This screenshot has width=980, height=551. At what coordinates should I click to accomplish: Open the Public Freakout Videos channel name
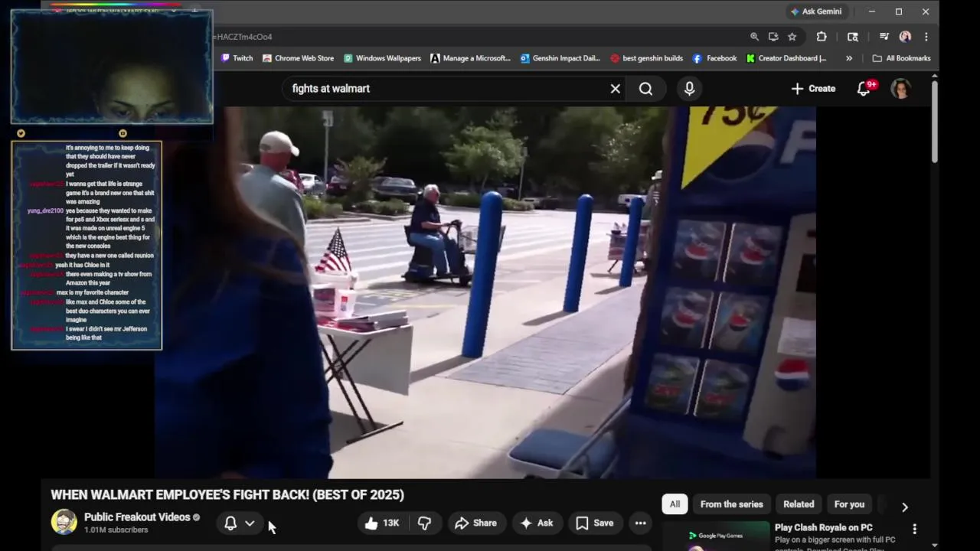pos(137,517)
